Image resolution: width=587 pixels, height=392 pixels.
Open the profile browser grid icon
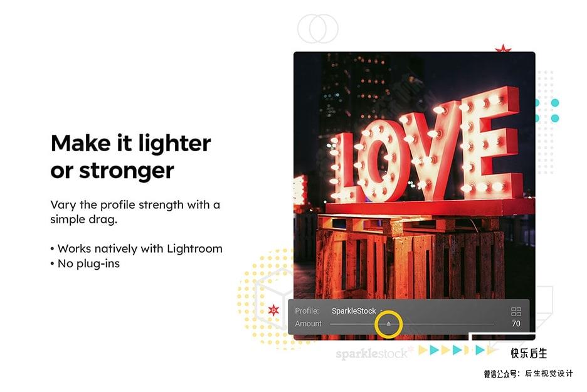[516, 312]
